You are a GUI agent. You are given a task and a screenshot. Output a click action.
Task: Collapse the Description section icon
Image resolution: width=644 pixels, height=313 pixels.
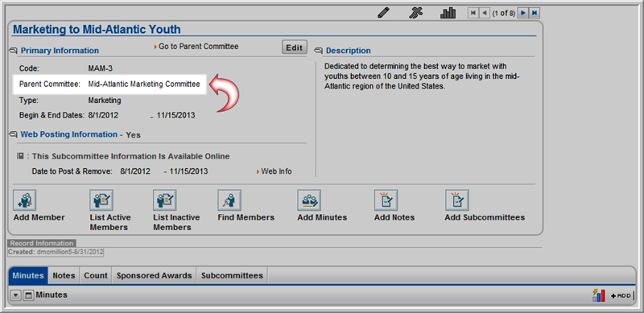(318, 51)
